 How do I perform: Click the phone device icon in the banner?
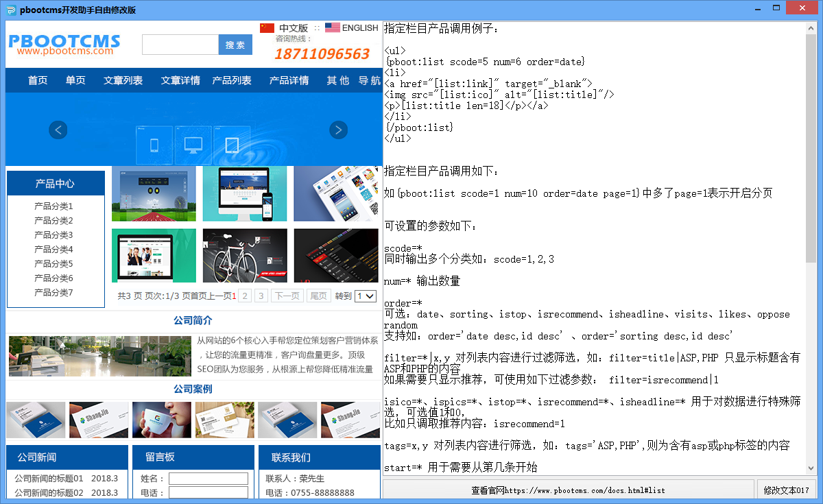pyautogui.click(x=154, y=144)
